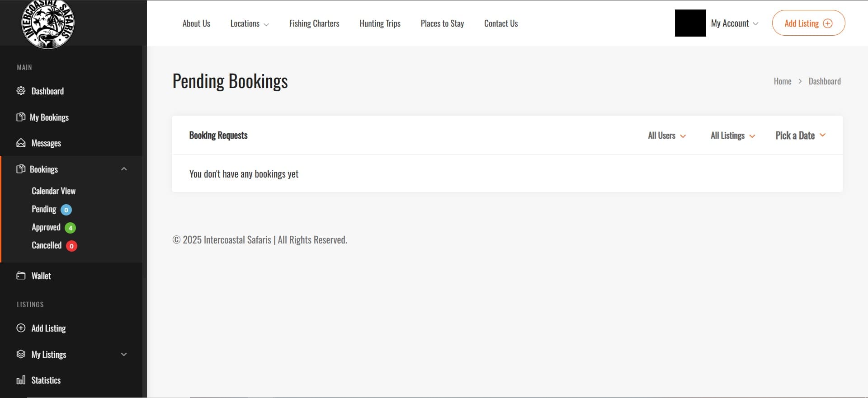Viewport: 868px width, 398px height.
Task: Click the profile avatar thumbnail
Action: 690,23
